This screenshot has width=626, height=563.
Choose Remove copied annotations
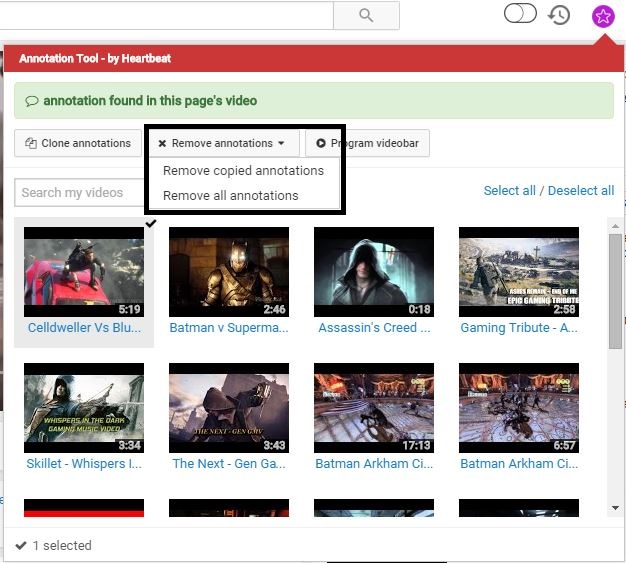[243, 170]
